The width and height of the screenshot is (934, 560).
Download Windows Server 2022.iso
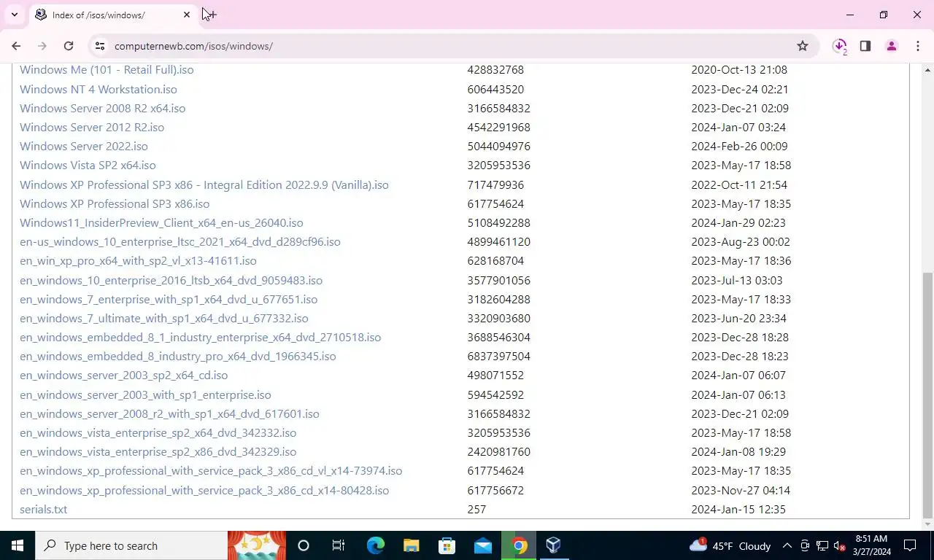[84, 147]
